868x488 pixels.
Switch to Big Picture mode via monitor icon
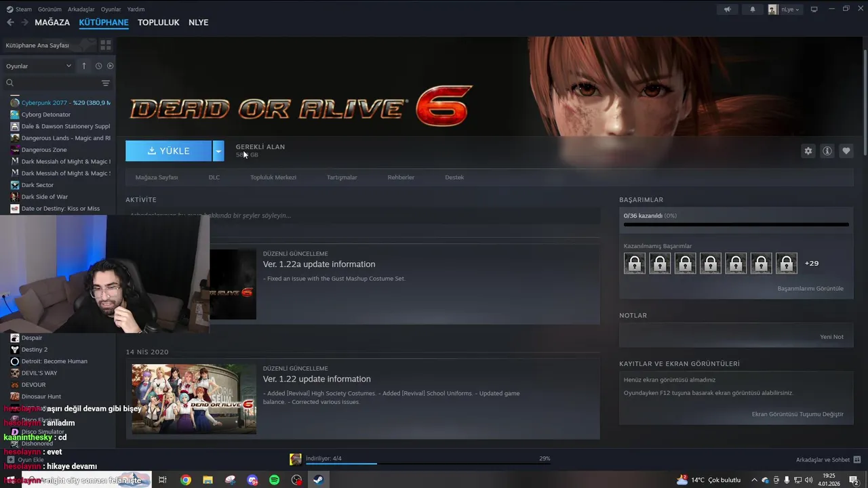[814, 9]
